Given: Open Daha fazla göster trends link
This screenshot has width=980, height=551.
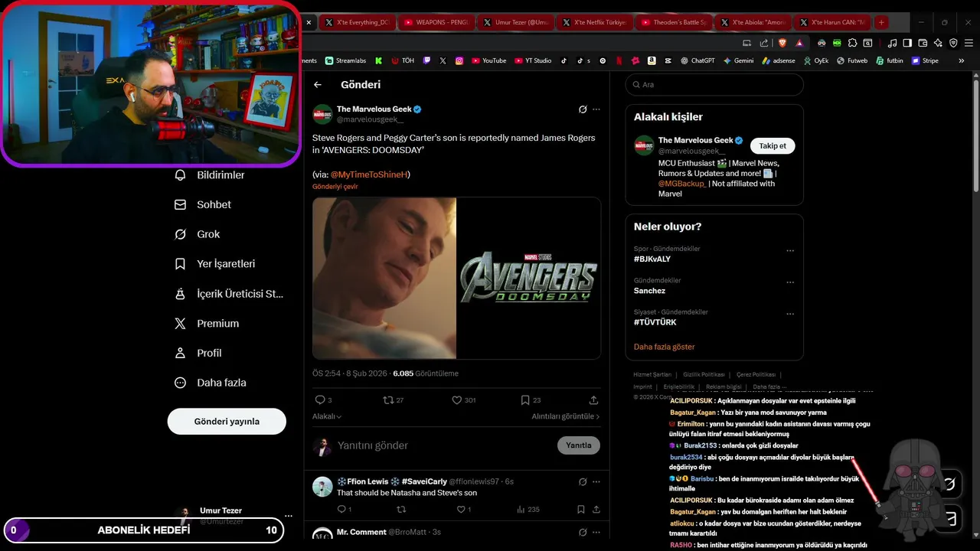Looking at the screenshot, I should [664, 347].
